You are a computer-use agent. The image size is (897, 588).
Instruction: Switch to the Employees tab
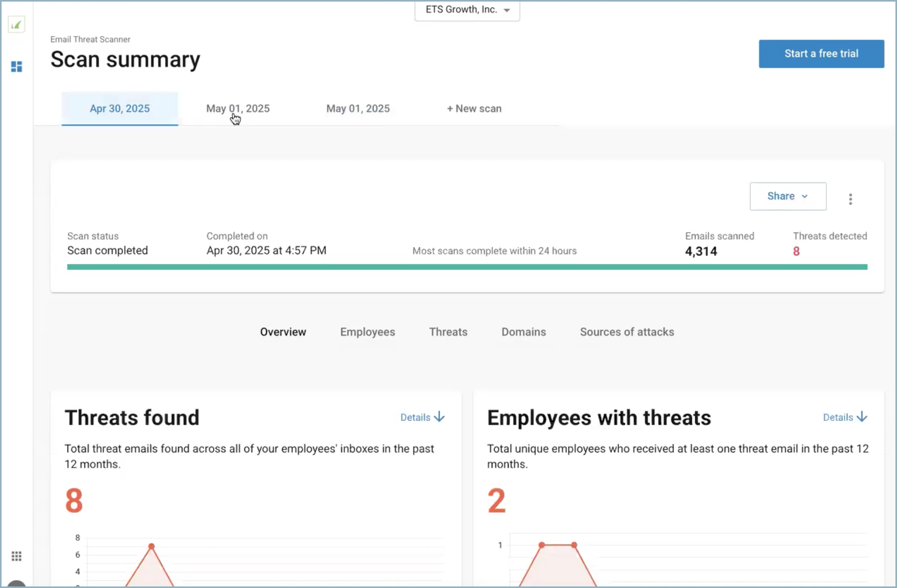click(x=367, y=332)
